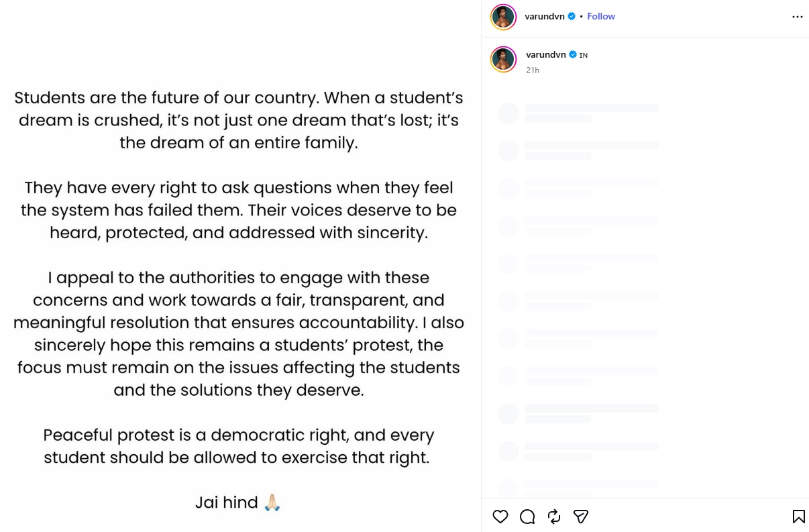Open comments via the speech bubble icon
809x532 pixels.
527,517
